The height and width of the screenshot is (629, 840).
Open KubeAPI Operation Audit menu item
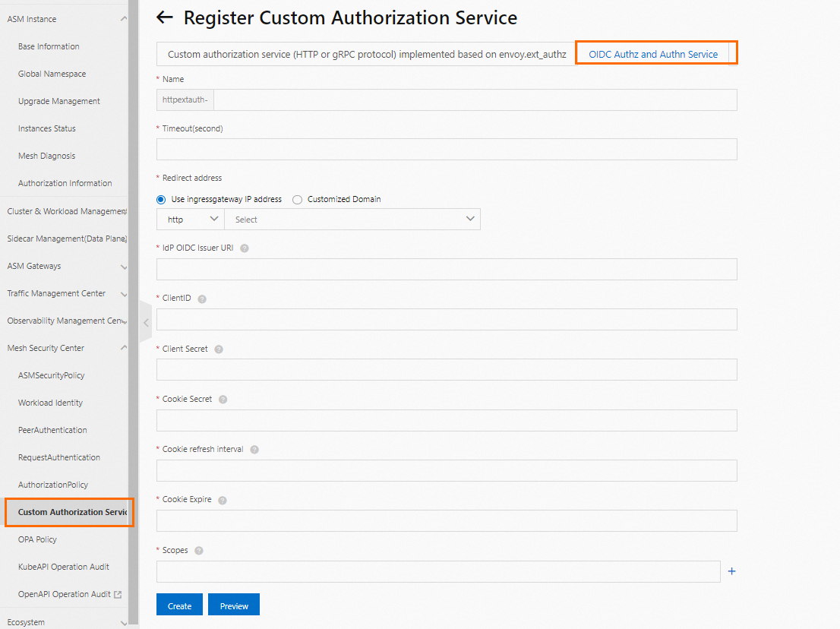(64, 566)
